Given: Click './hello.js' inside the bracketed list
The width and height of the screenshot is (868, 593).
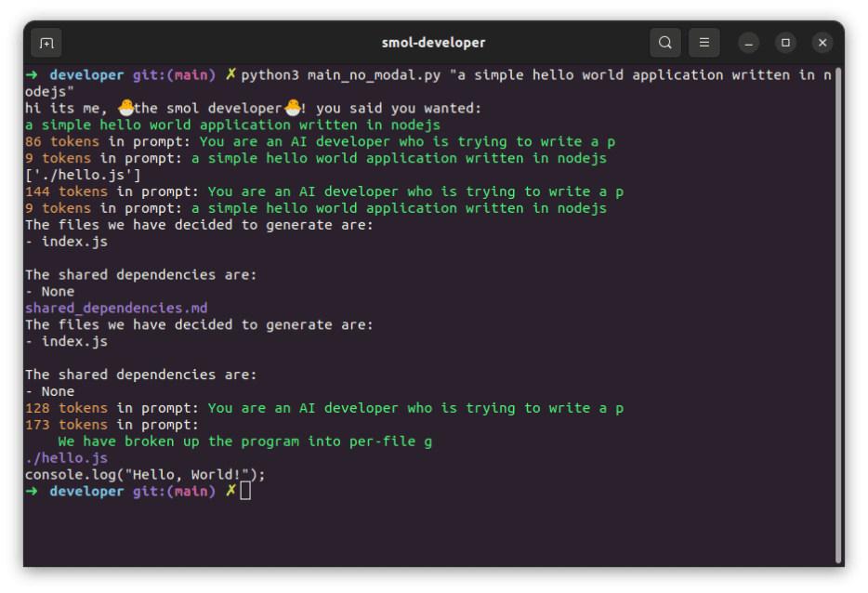Looking at the screenshot, I should click(x=84, y=175).
